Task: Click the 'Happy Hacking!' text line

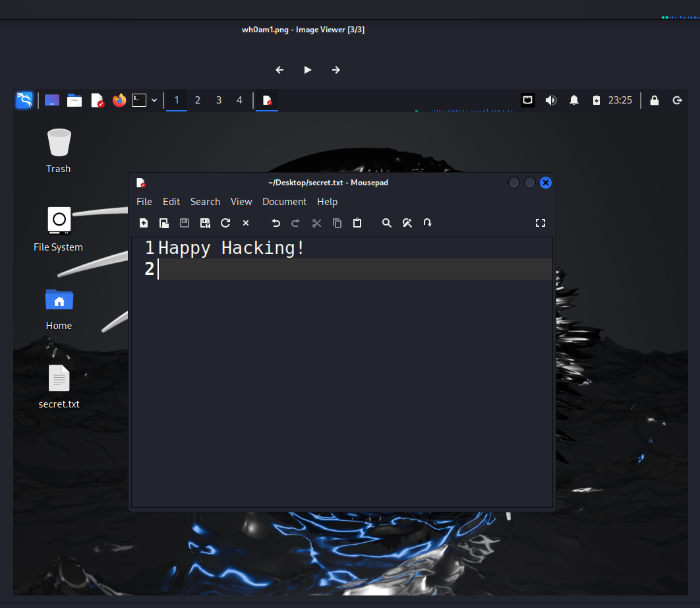Action: pos(231,248)
